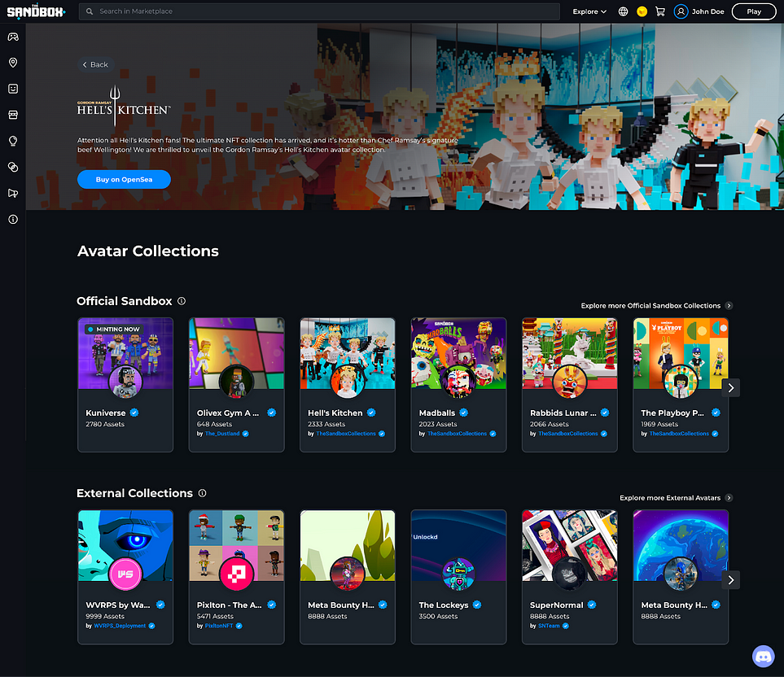Viewport: 784px width, 677px height.
Task: Open Hell's Kitchen collection thumbnail
Action: point(348,353)
